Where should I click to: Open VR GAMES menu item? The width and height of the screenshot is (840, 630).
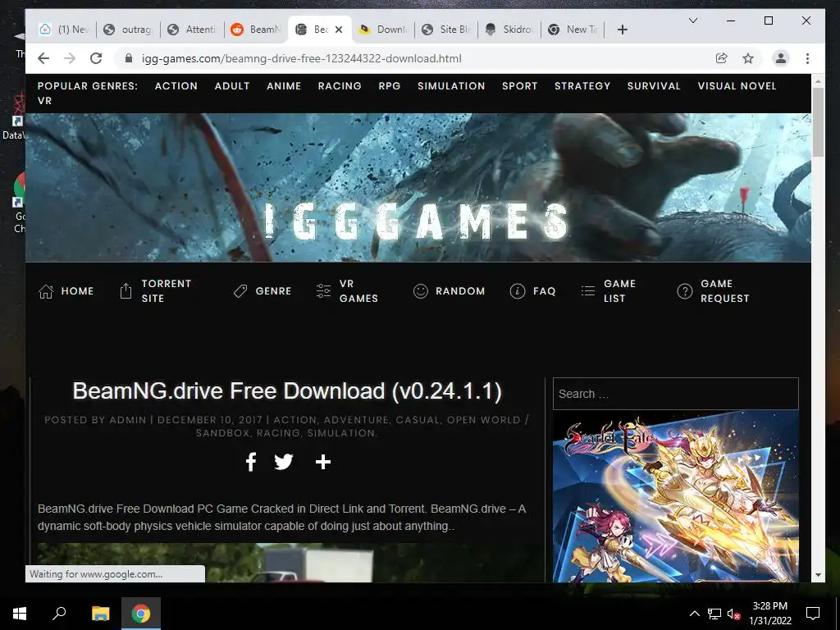pyautogui.click(x=347, y=291)
